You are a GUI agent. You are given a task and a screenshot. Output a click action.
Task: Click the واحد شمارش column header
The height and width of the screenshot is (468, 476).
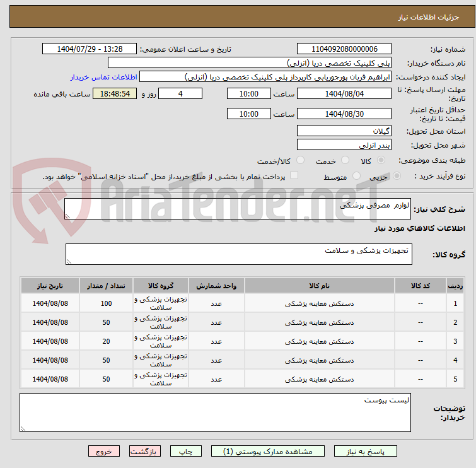tap(216, 286)
